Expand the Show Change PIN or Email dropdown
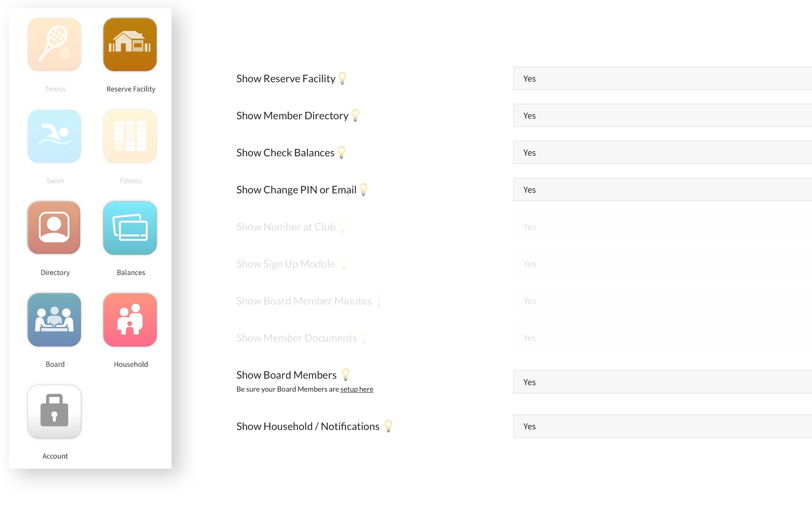Viewport: 812px width, 521px height. point(662,189)
